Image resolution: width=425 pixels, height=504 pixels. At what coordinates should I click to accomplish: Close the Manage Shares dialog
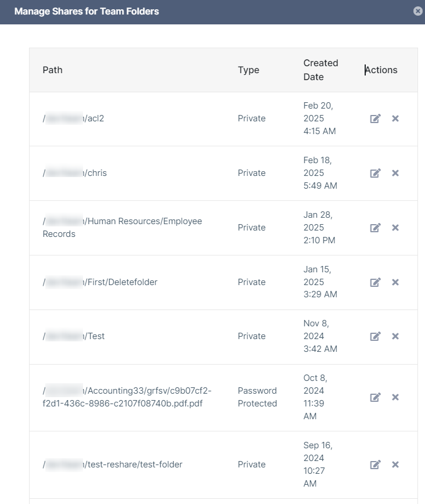pyautogui.click(x=417, y=11)
